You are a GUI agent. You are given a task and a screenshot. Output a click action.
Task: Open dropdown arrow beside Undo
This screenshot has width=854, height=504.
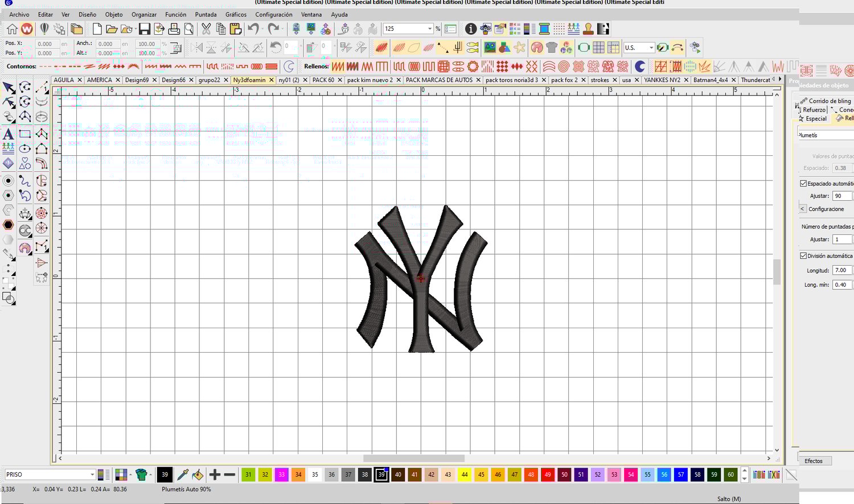pos(262,29)
